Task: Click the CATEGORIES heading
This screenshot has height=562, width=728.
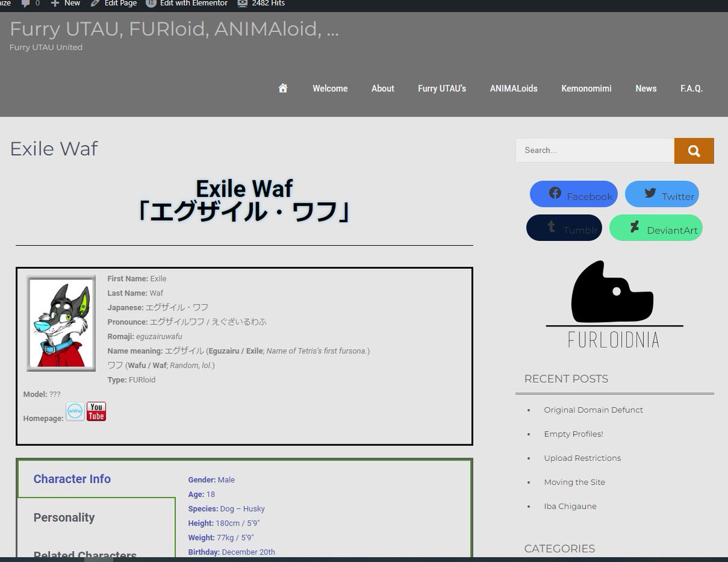Action: click(559, 549)
